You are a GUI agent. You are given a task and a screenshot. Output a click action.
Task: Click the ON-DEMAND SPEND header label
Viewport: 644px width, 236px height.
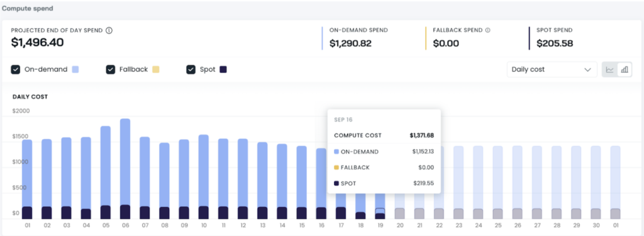click(x=358, y=30)
